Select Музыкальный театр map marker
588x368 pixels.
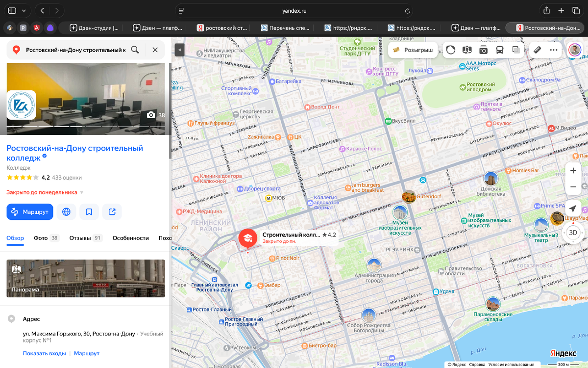[541, 225]
